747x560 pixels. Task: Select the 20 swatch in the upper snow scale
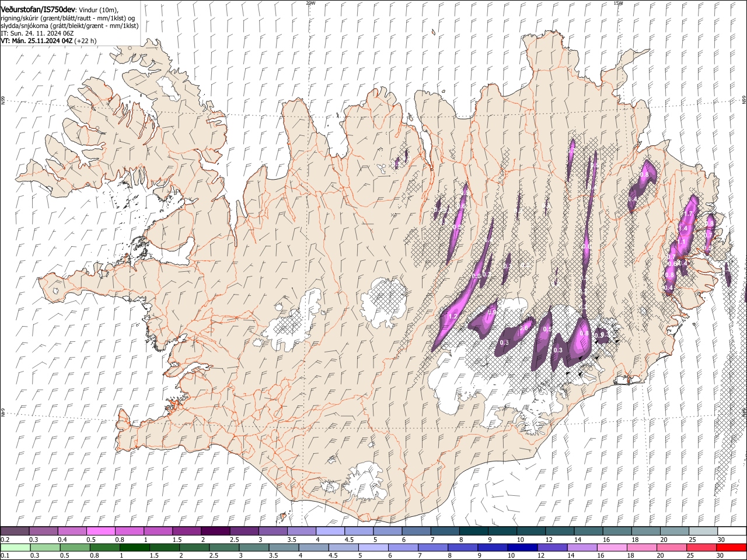675,531
